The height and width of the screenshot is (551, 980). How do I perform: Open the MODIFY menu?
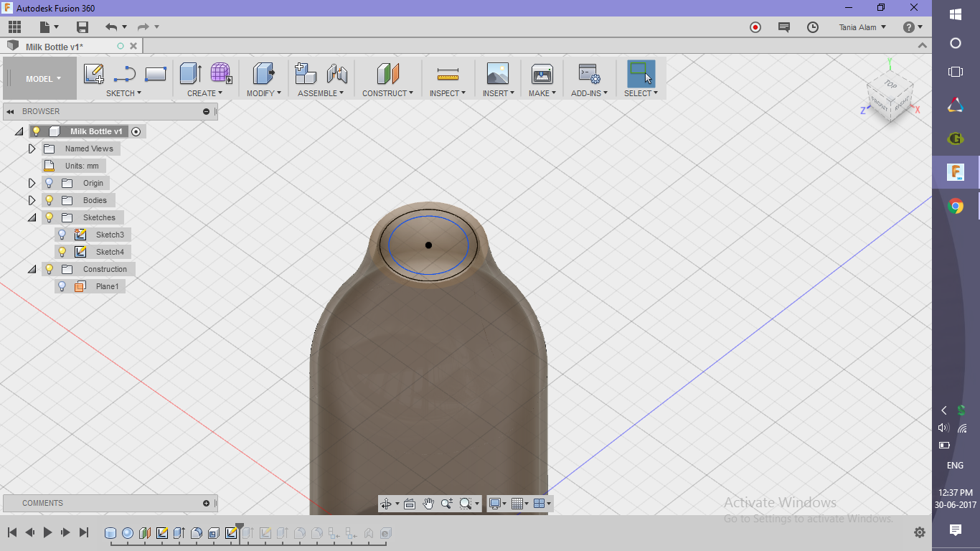(x=263, y=73)
